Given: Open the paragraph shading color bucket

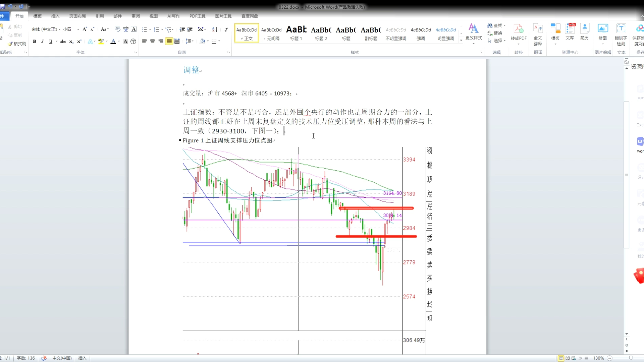Looking at the screenshot, I should pos(202,41).
